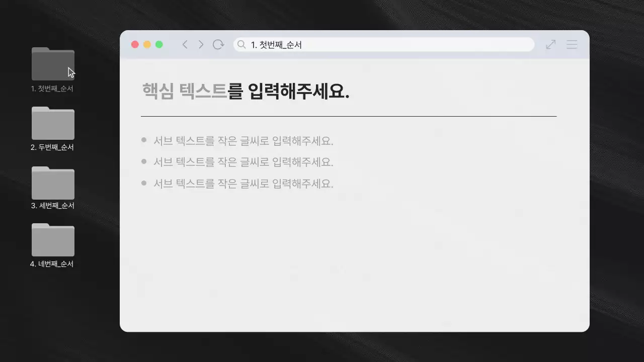Click inside the address bar showing 1. 첫번째_순서
The height and width of the screenshot is (362, 644).
click(352, 44)
